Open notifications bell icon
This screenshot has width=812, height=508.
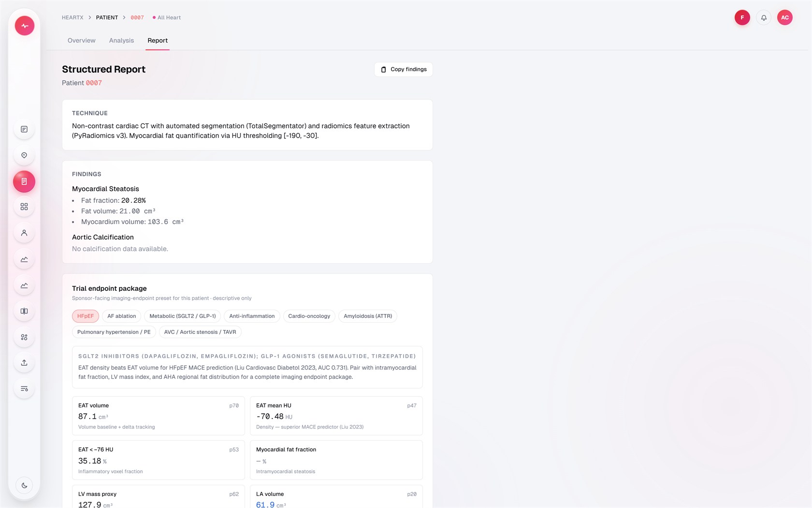[764, 17]
